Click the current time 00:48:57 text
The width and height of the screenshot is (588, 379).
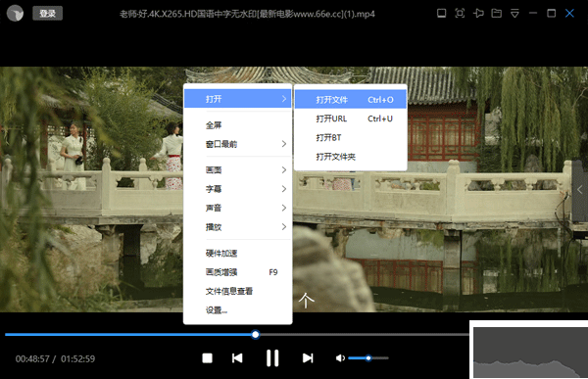point(32,358)
